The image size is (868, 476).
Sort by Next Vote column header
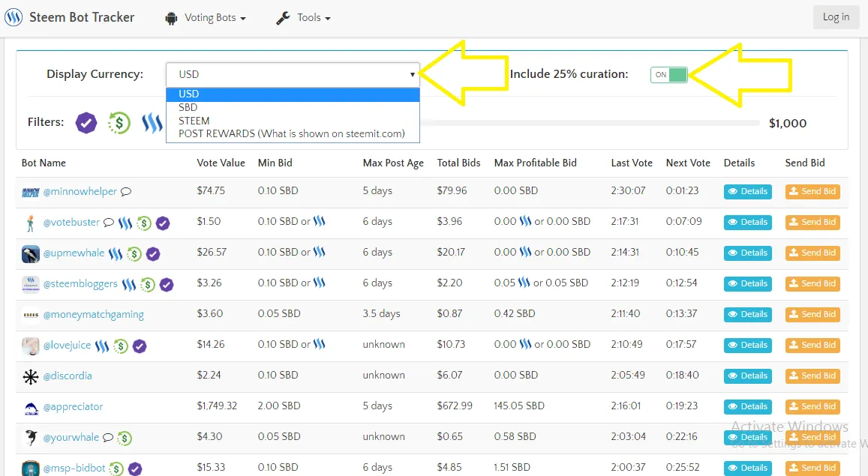click(688, 163)
